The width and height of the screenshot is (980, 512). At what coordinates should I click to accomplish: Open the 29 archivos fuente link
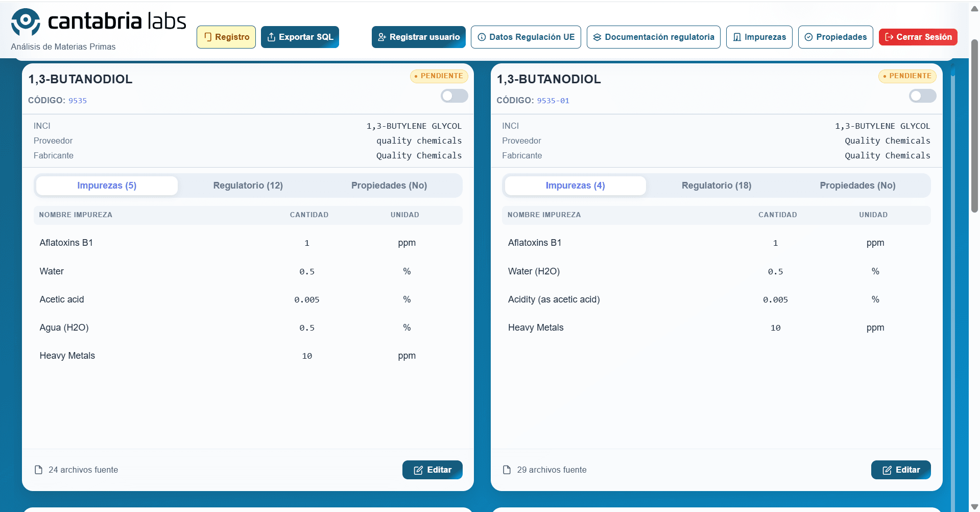point(552,470)
